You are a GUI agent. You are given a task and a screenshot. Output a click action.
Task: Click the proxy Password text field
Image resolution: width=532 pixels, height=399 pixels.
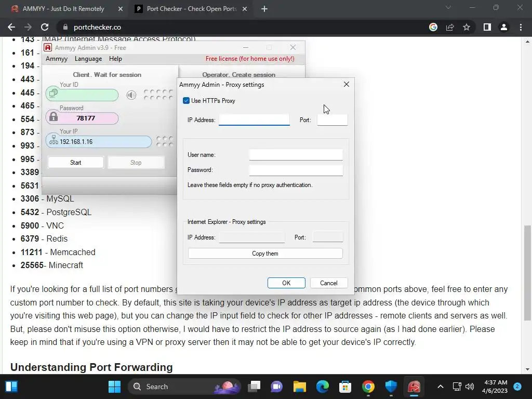(x=296, y=170)
